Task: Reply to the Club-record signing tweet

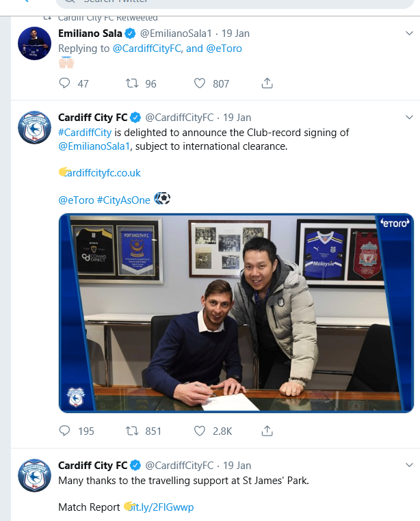Action: tap(65, 431)
